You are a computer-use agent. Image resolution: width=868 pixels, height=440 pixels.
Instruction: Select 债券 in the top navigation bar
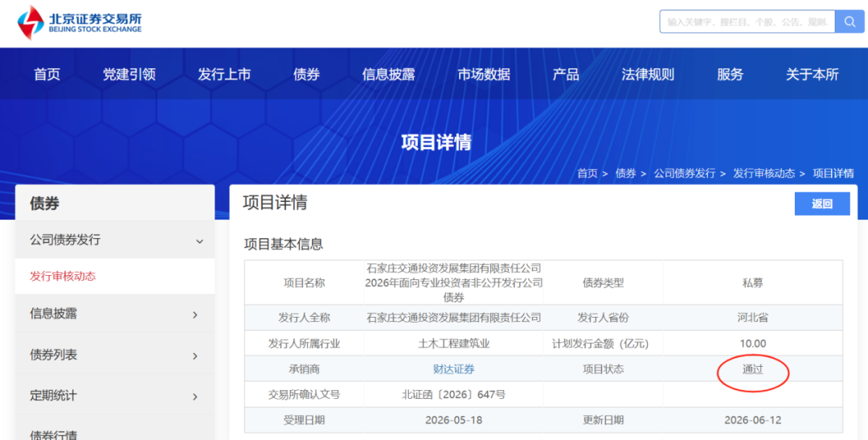click(306, 74)
